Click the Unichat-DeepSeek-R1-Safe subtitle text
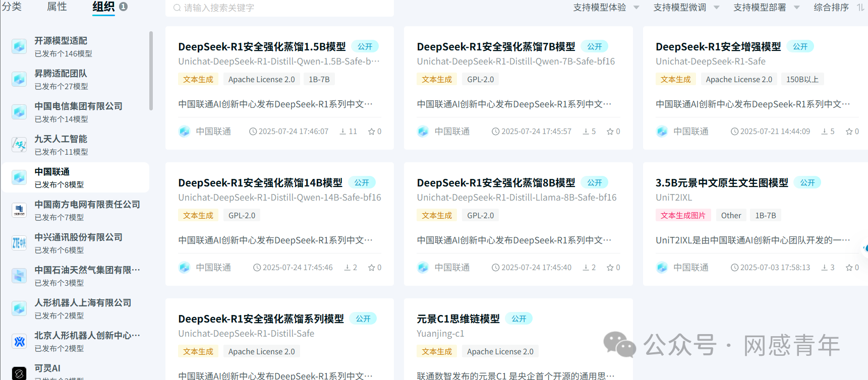 click(x=710, y=61)
